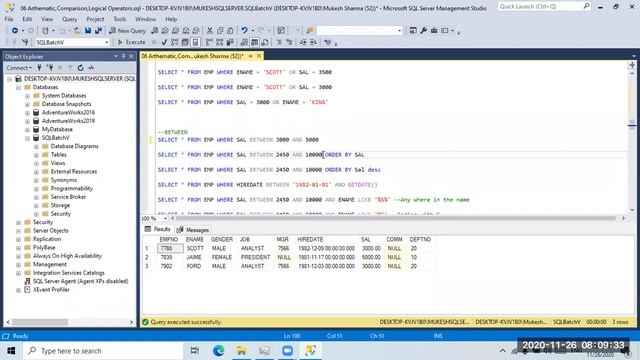
Task: Click the Undo arrow icon
Action: click(x=244, y=31)
